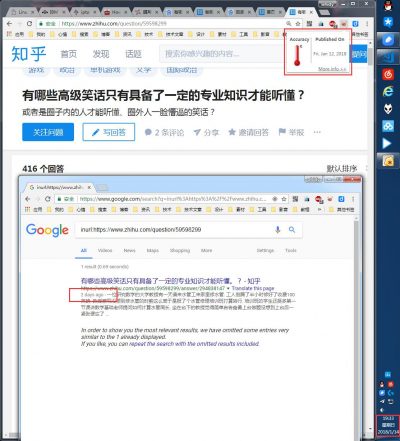Switch to the News results tab

coord(129,250)
